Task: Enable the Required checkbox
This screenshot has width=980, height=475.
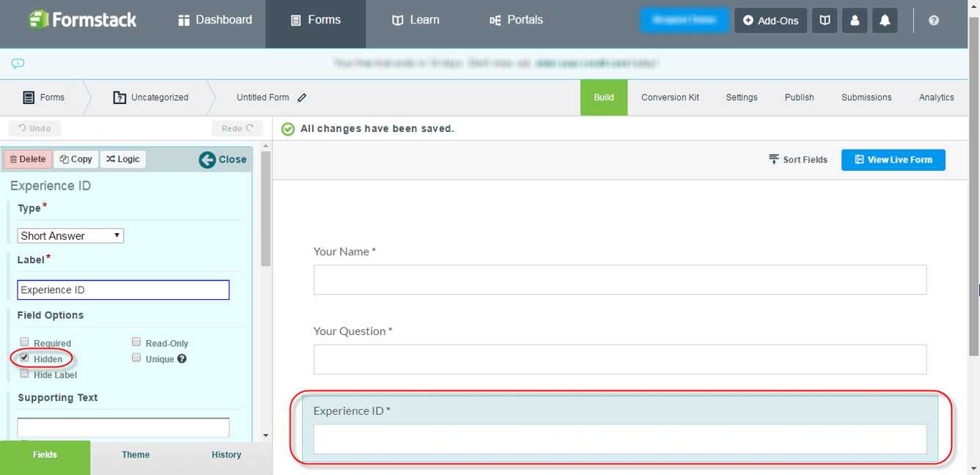Action: (24, 342)
